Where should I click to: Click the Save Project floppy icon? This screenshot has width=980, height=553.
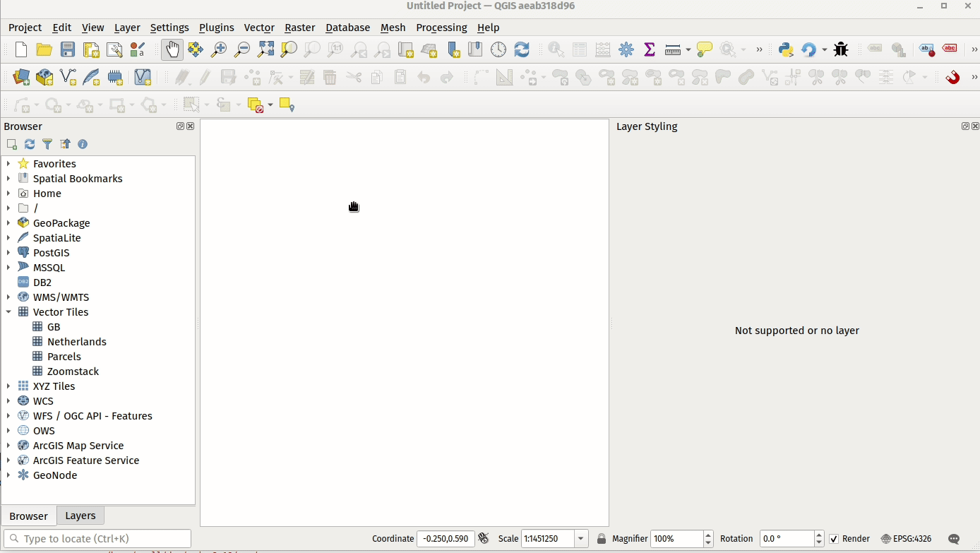(68, 49)
